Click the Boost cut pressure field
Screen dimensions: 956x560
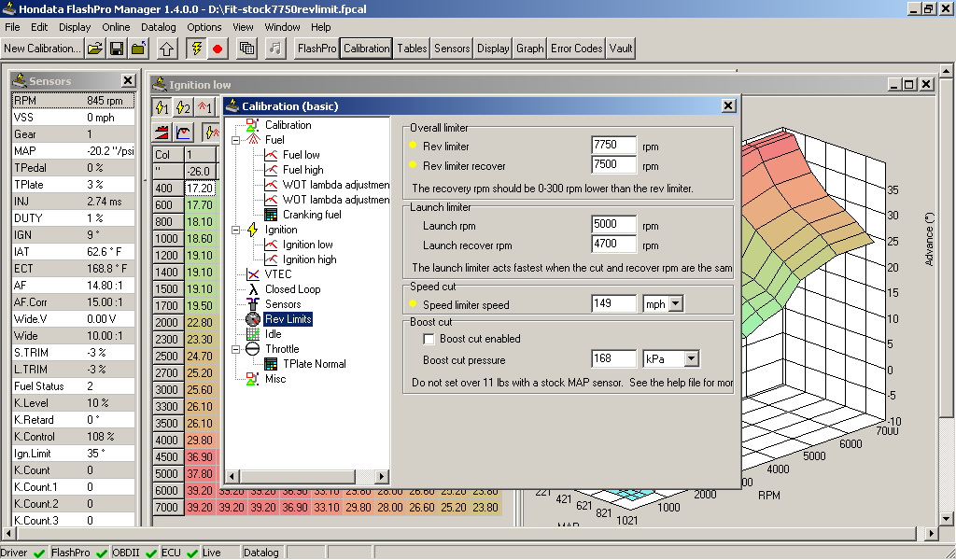click(613, 358)
